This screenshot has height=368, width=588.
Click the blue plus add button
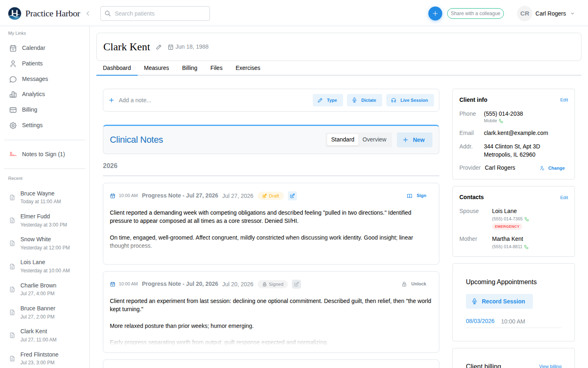click(x=435, y=13)
